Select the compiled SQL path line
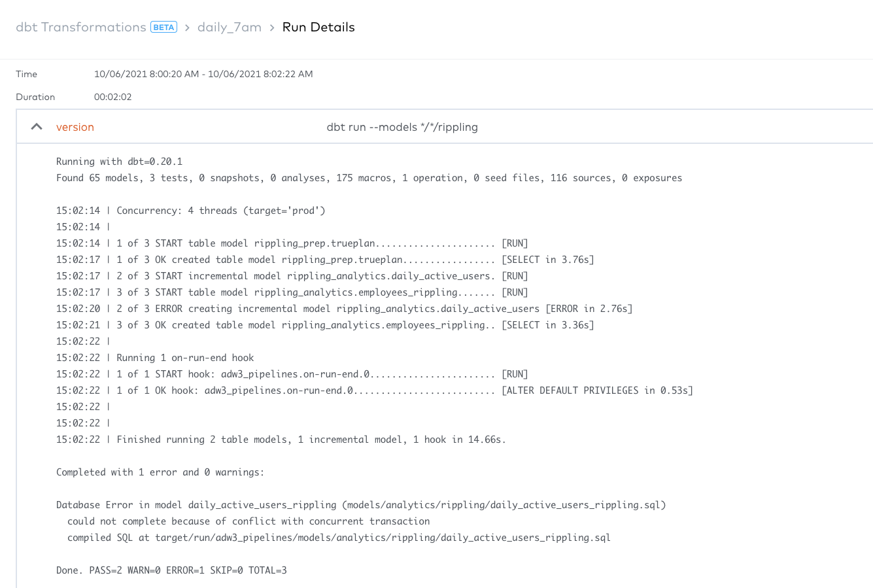 (x=339, y=537)
